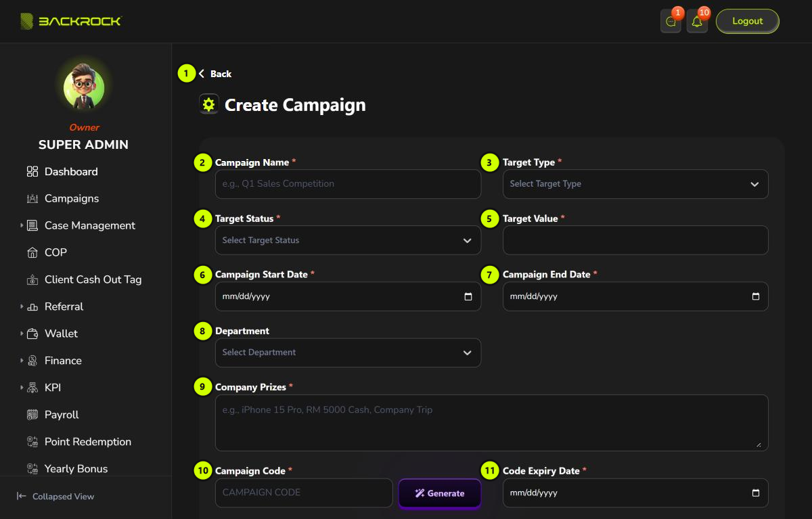Open the Target Status dropdown

click(x=348, y=240)
